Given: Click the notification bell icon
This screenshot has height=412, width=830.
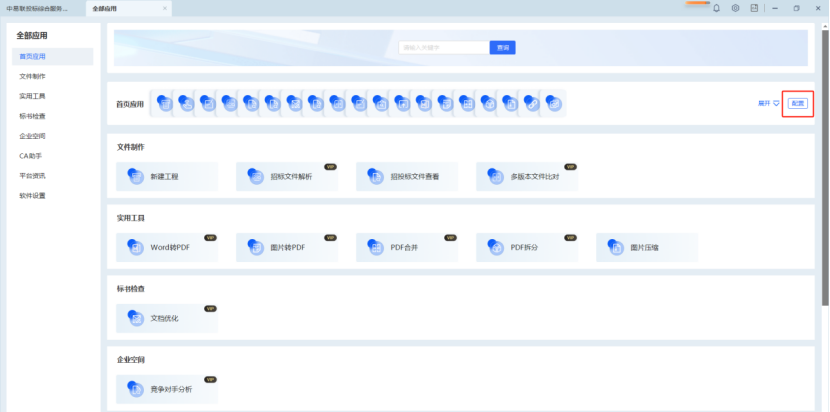Looking at the screenshot, I should [716, 8].
